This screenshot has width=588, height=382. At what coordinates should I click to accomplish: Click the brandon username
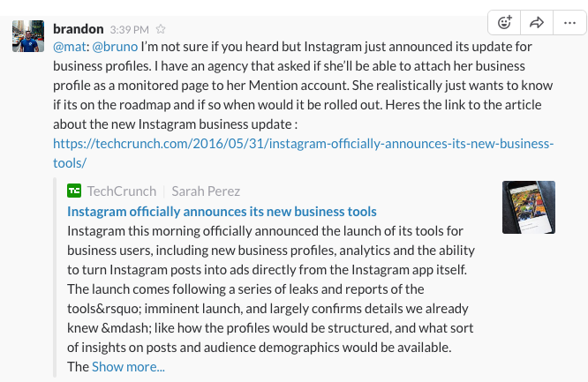tap(78, 29)
